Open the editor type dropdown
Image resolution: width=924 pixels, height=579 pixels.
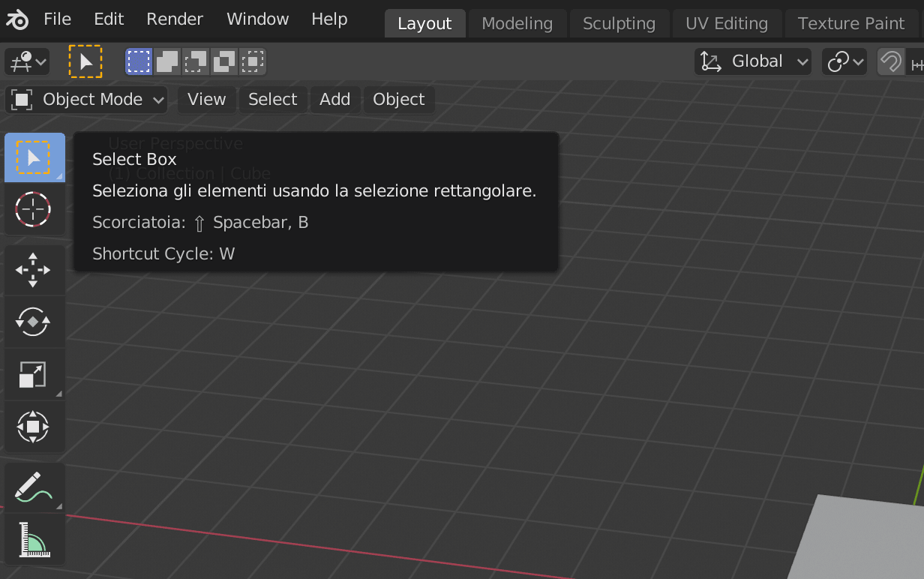(x=27, y=61)
